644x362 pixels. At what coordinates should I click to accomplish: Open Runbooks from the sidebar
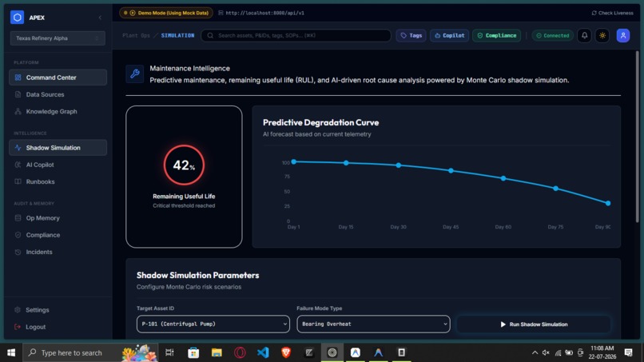coord(58,181)
